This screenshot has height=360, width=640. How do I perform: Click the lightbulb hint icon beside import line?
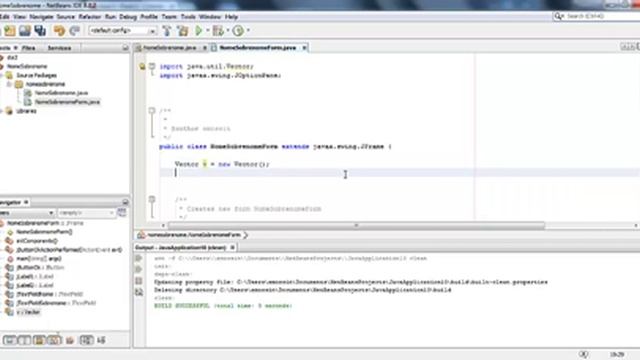point(142,66)
